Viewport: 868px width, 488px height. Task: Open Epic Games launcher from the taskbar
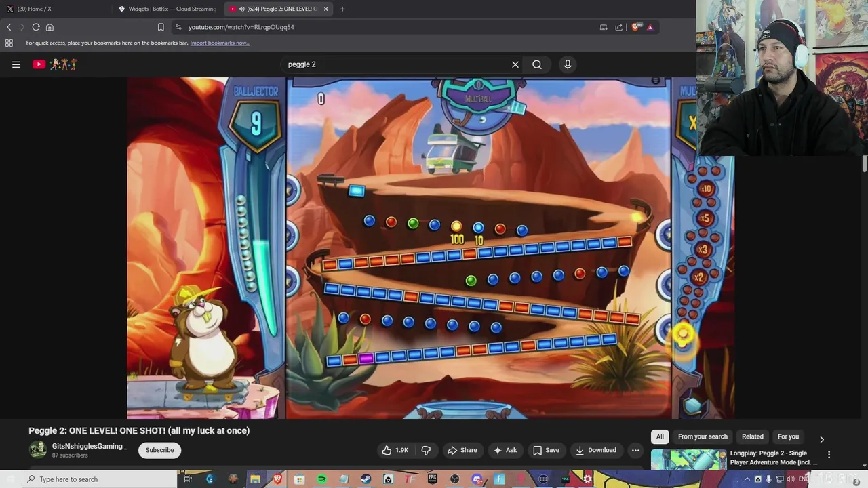click(433, 479)
